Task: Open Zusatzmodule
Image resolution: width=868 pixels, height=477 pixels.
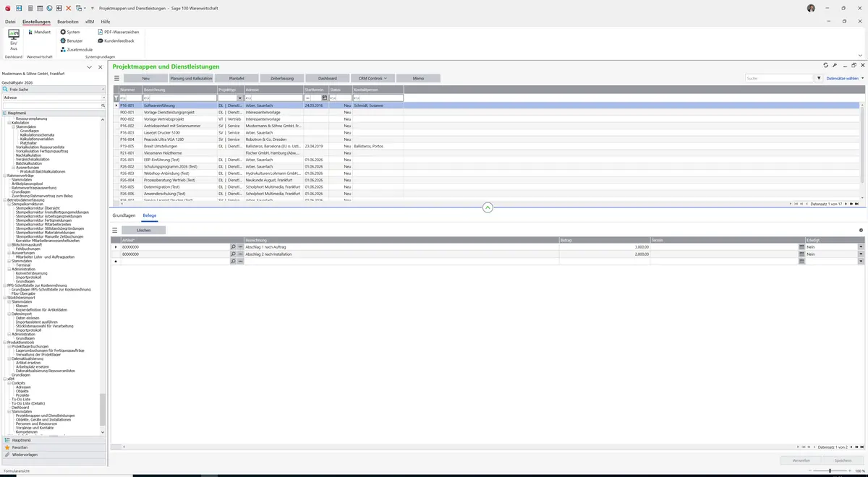Action: point(76,49)
